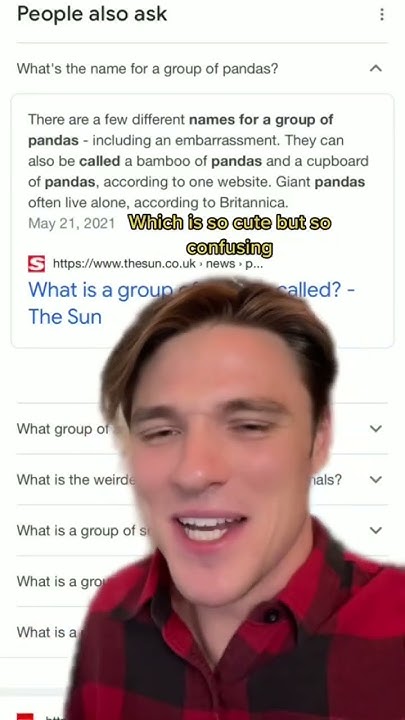The width and height of the screenshot is (405, 720).
Task: Expand the "What is a group of s…" chevron
Action: [376, 531]
